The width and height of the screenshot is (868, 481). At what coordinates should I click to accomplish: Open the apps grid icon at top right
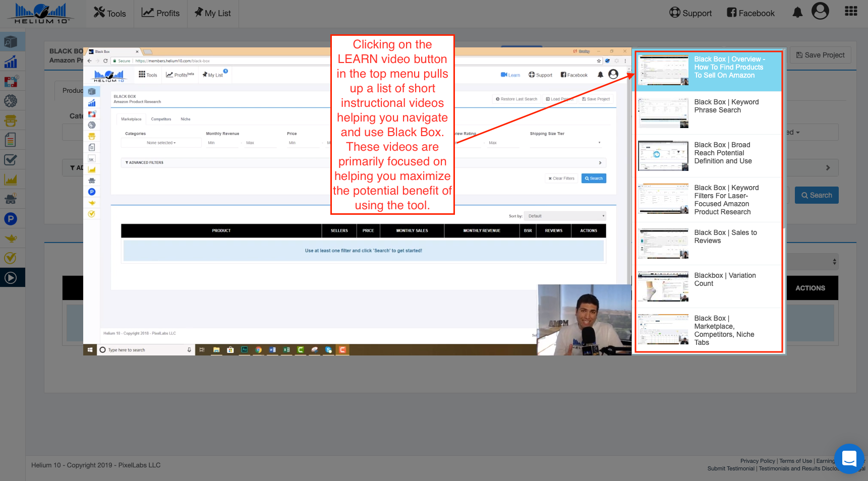tap(851, 12)
